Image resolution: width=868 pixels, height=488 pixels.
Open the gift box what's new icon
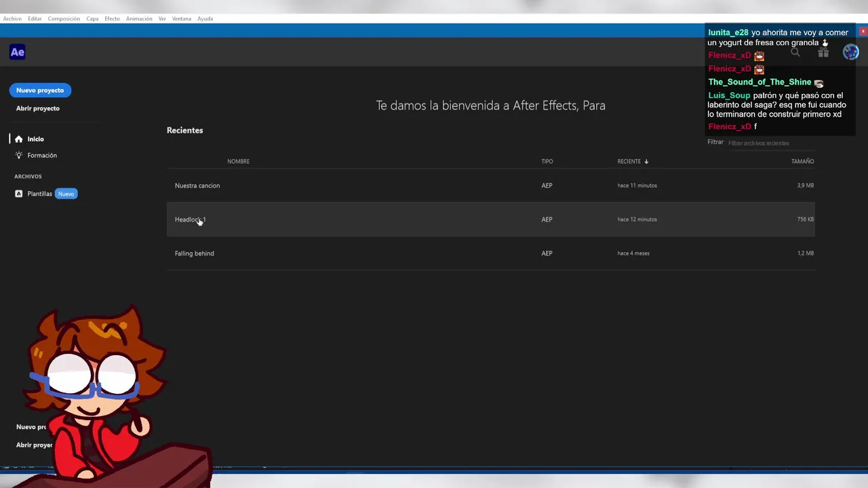point(823,52)
